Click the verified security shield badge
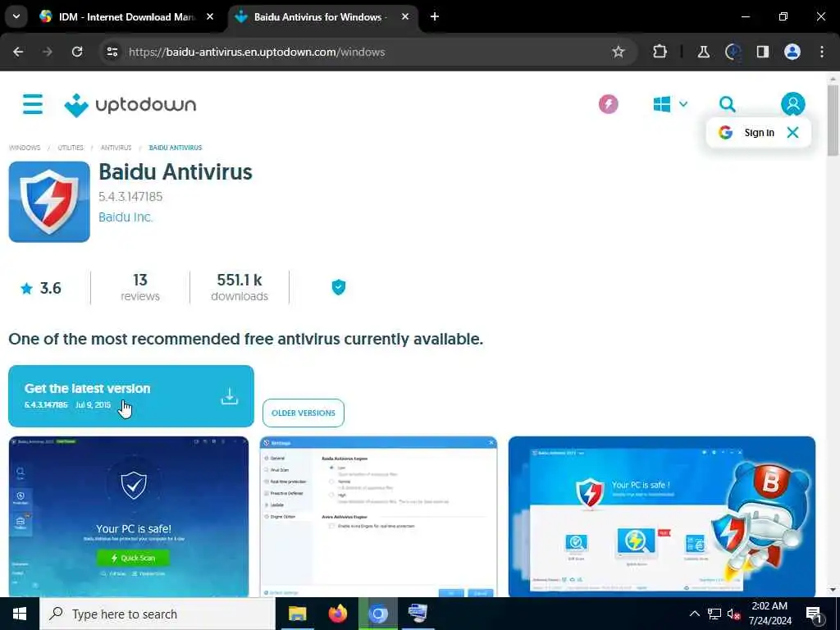The image size is (840, 630). [x=339, y=287]
